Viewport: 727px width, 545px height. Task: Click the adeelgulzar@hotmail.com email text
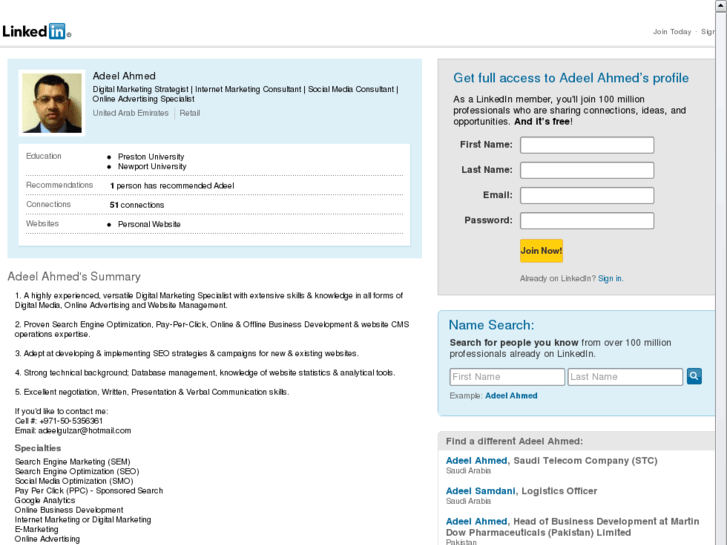point(84,430)
